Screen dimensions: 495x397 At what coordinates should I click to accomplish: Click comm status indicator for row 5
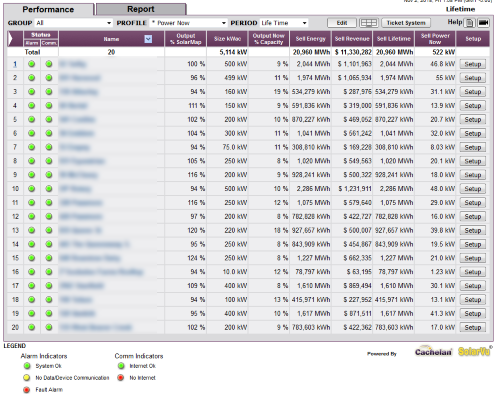pyautogui.click(x=49, y=119)
